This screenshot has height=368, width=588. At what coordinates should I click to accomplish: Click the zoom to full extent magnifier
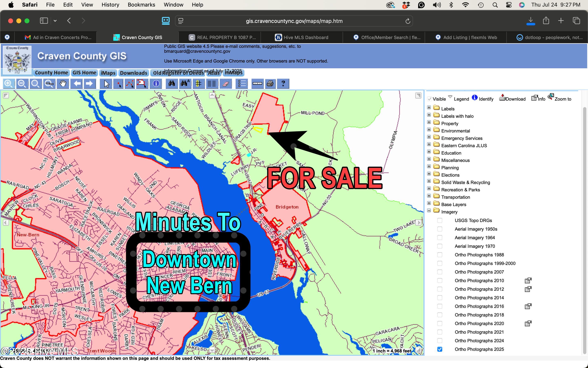pos(36,84)
